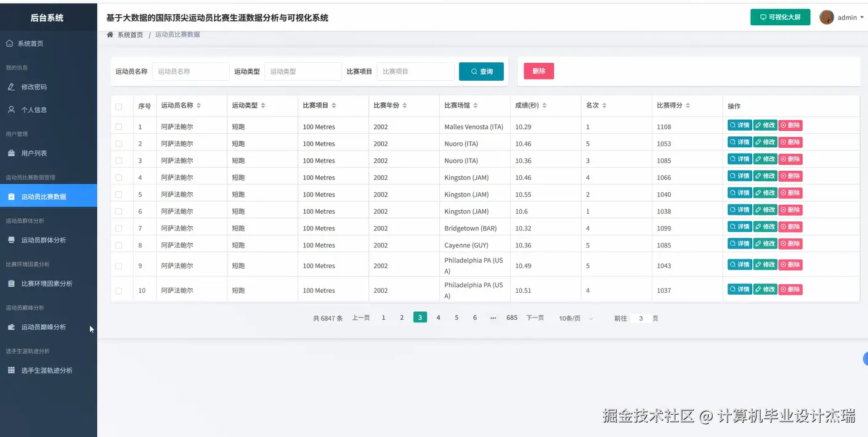The height and width of the screenshot is (437, 868).
Task: Open 详情 for row 1 Malles Venosta
Action: 739,125
